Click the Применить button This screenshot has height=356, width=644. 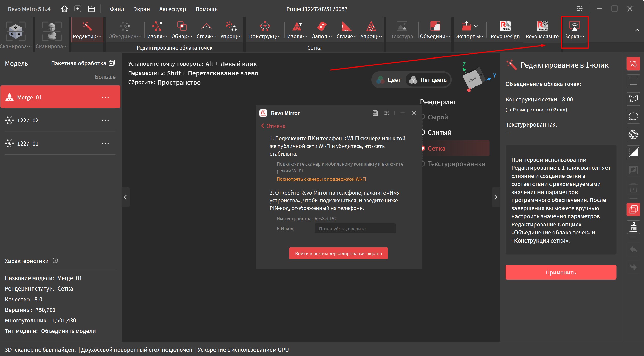[561, 272]
